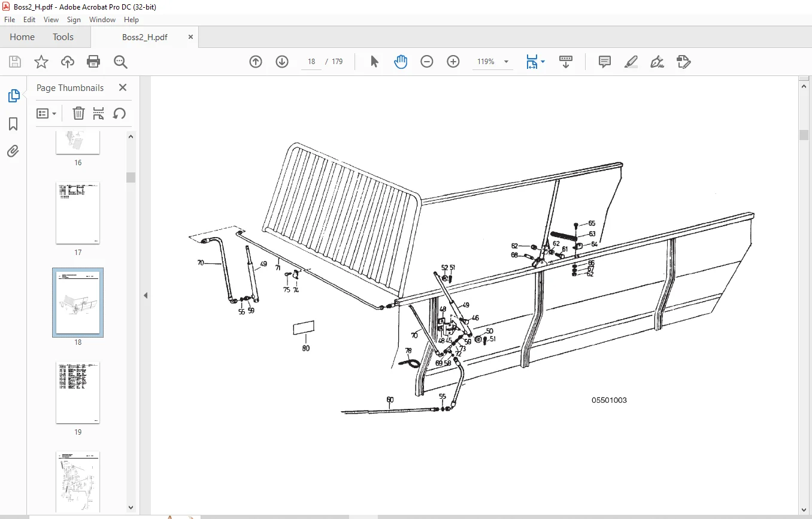Open the File menu
Image resolution: width=812 pixels, height=519 pixels.
(10, 20)
